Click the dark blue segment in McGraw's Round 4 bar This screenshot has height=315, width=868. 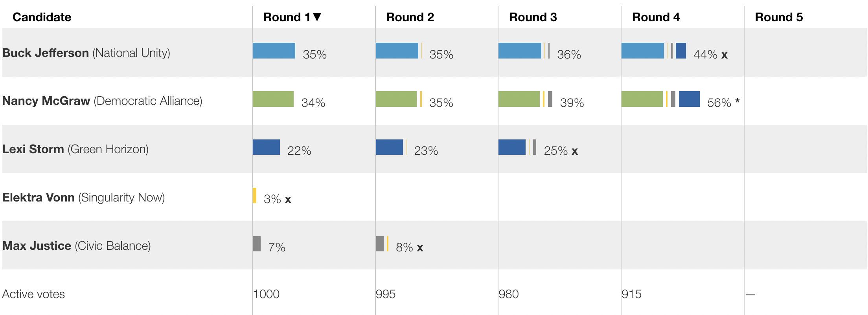pos(689,99)
